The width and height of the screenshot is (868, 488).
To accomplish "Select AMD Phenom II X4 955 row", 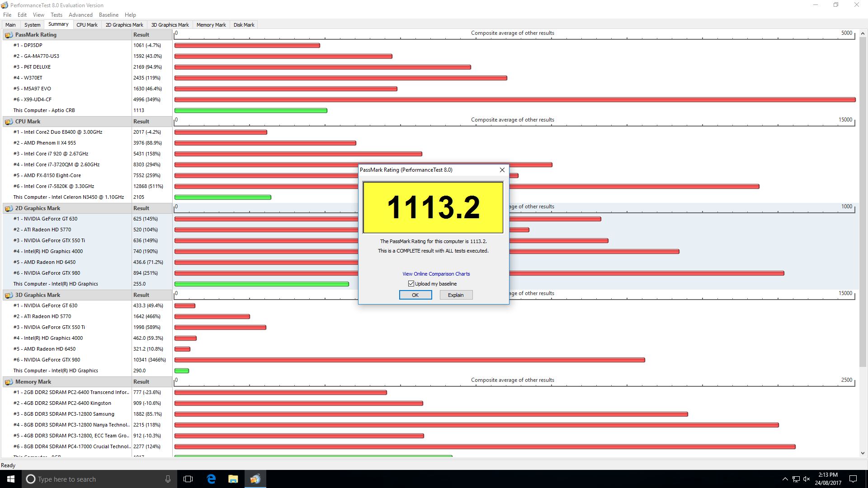I will [x=88, y=143].
